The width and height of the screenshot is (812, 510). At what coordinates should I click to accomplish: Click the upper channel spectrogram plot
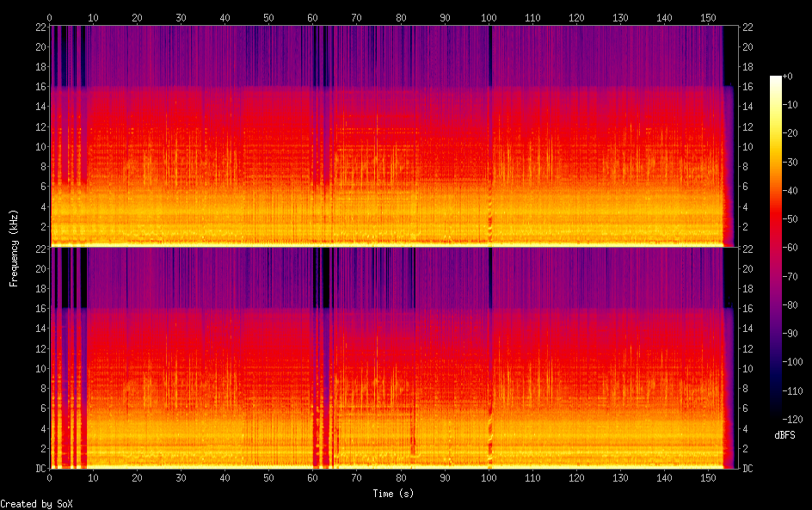(x=394, y=136)
